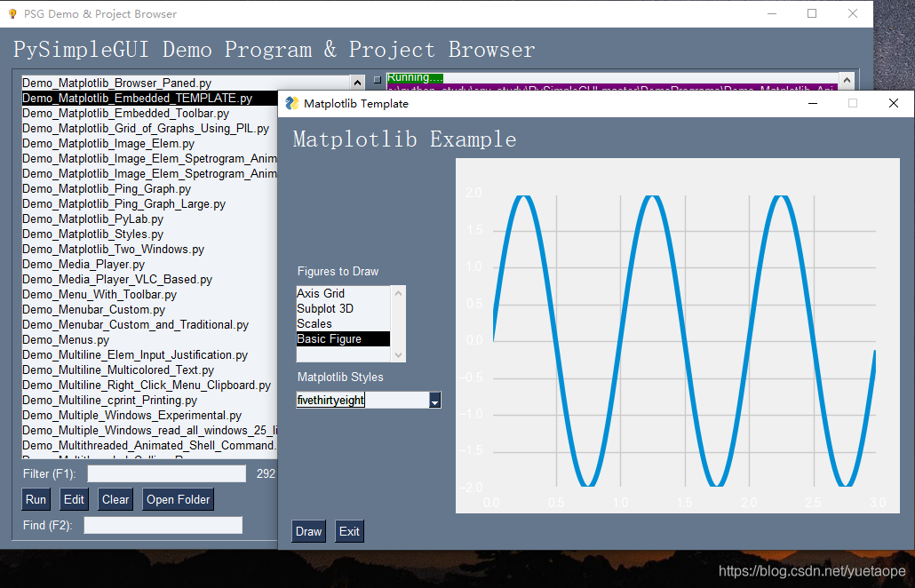This screenshot has height=588, width=915.
Task: Click the Find (F2) input field
Action: click(x=163, y=525)
